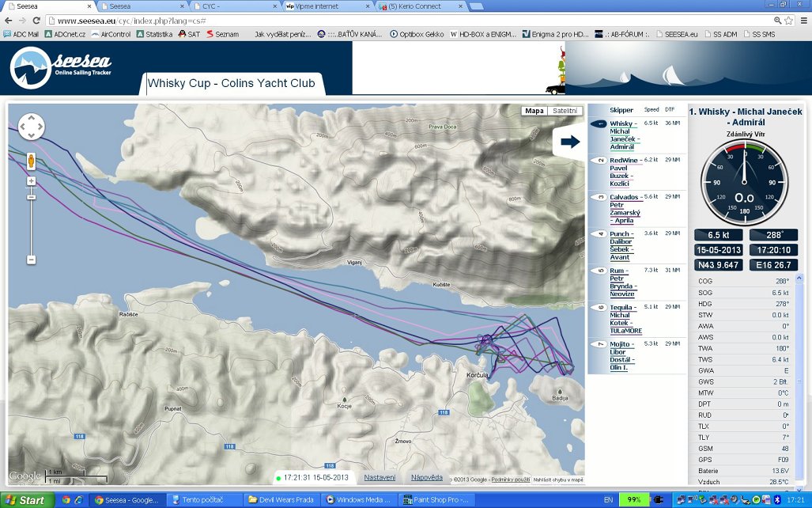Image resolution: width=812 pixels, height=508 pixels.
Task: Pick up the Street View pegman icon
Action: [x=32, y=161]
